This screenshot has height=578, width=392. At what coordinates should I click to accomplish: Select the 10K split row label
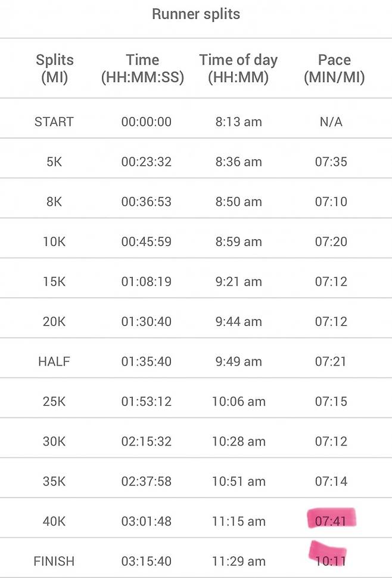pos(54,242)
